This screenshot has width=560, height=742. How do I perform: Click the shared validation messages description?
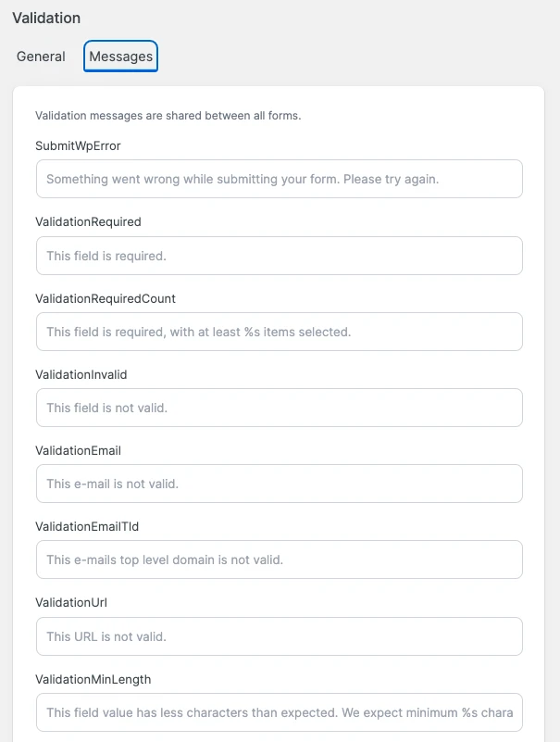168,117
